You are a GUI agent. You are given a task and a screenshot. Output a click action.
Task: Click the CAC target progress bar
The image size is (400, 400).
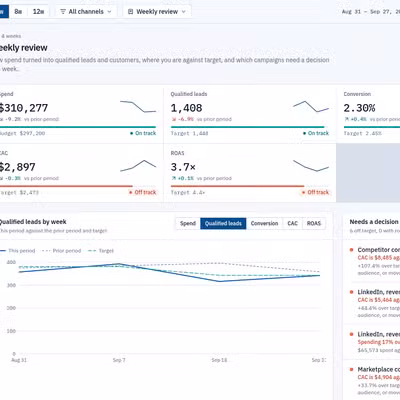(78, 186)
